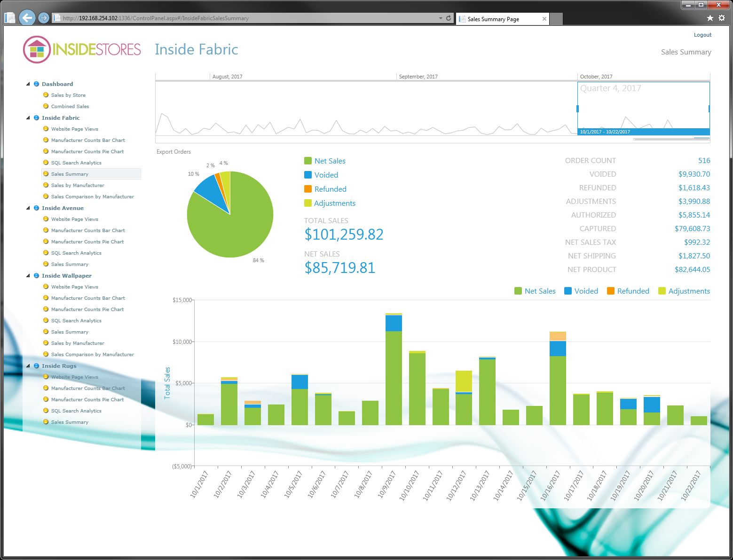Viewport: 733px width, 560px height.
Task: Collapse the Inside Fabric tree node
Action: coord(28,118)
